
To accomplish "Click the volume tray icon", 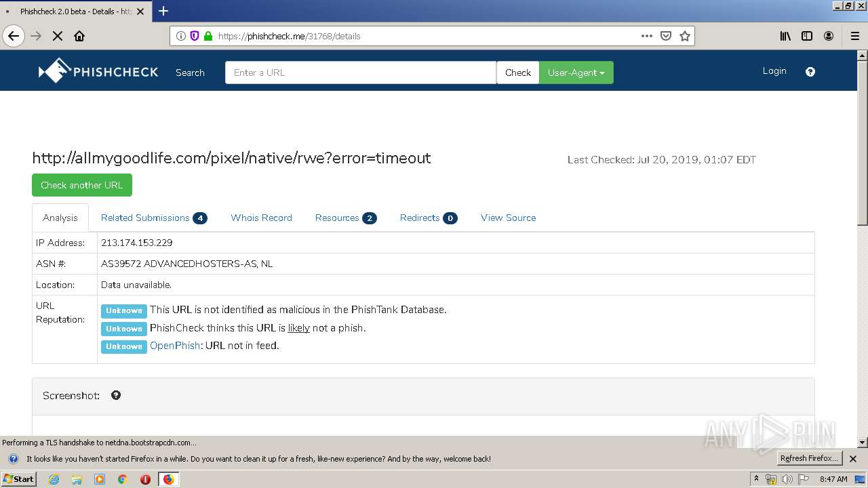I will click(787, 479).
